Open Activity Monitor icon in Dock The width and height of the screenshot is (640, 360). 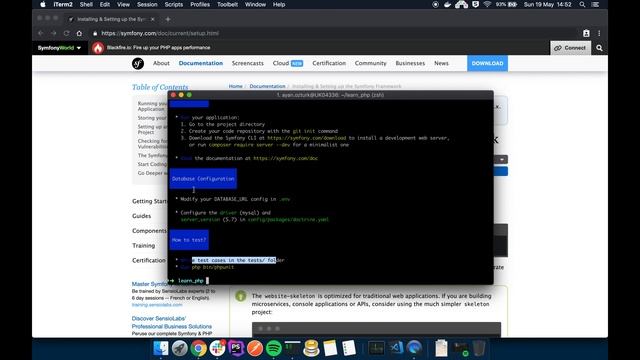(376, 348)
